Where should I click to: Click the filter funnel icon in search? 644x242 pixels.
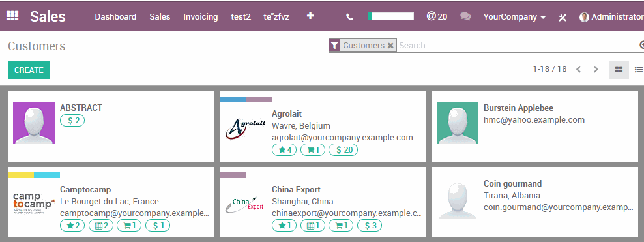pos(334,45)
